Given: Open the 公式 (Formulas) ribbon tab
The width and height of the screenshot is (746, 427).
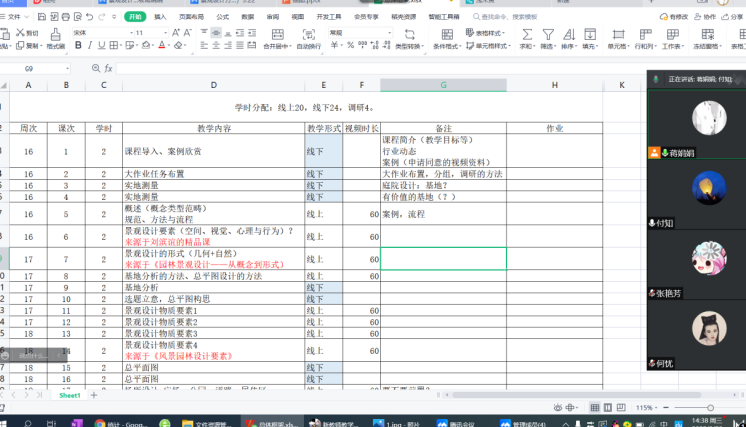Looking at the screenshot, I should click(x=222, y=17).
